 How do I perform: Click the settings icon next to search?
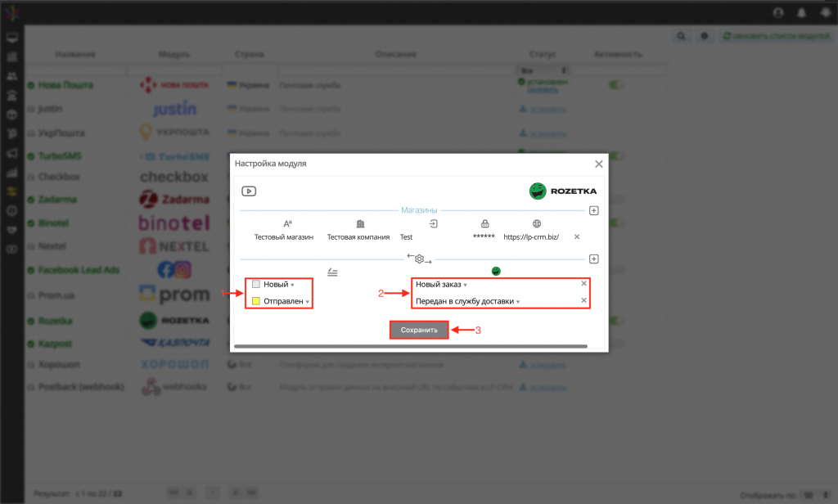[705, 36]
